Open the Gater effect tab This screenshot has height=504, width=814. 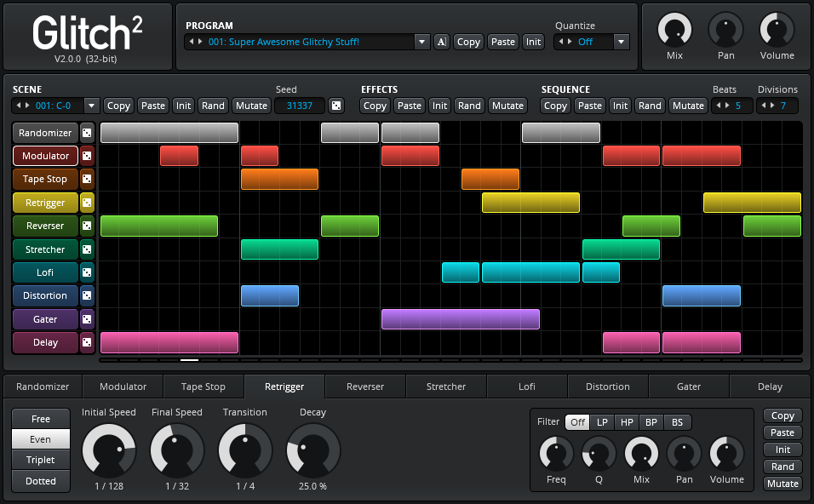tap(689, 387)
